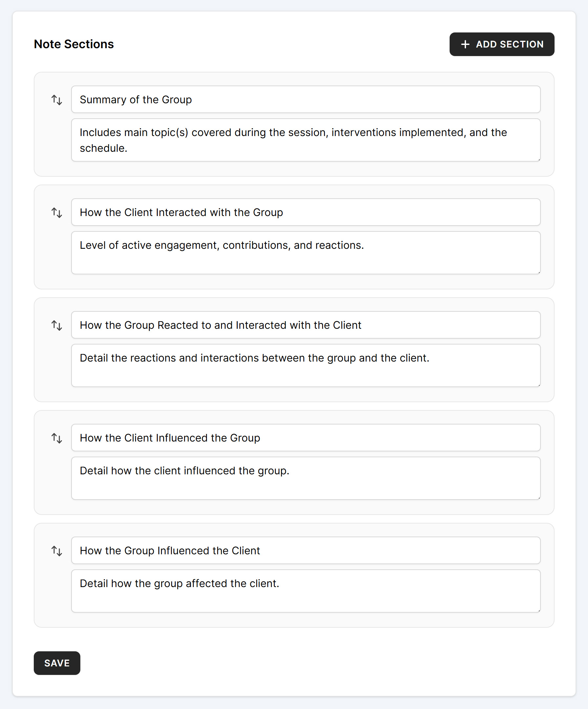Click the reorder arrows for How the Group Reacted section

[x=56, y=325]
